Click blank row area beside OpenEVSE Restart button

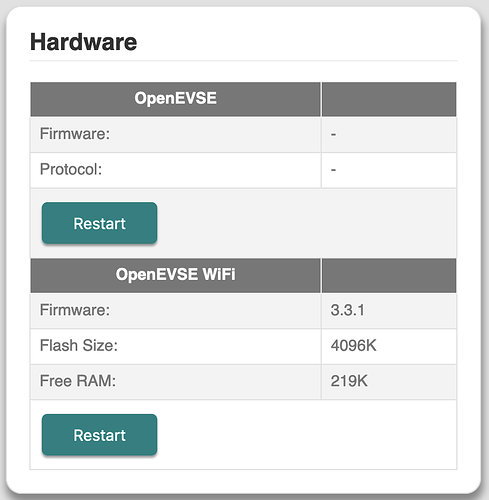coord(307,223)
